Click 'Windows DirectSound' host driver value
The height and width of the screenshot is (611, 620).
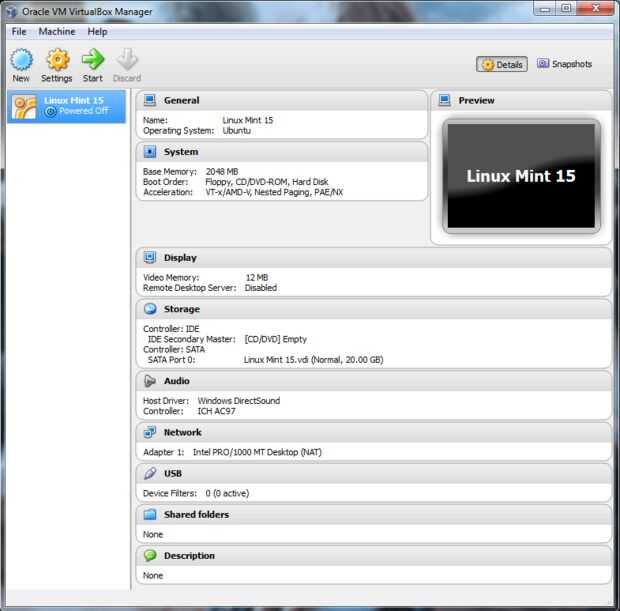point(239,401)
